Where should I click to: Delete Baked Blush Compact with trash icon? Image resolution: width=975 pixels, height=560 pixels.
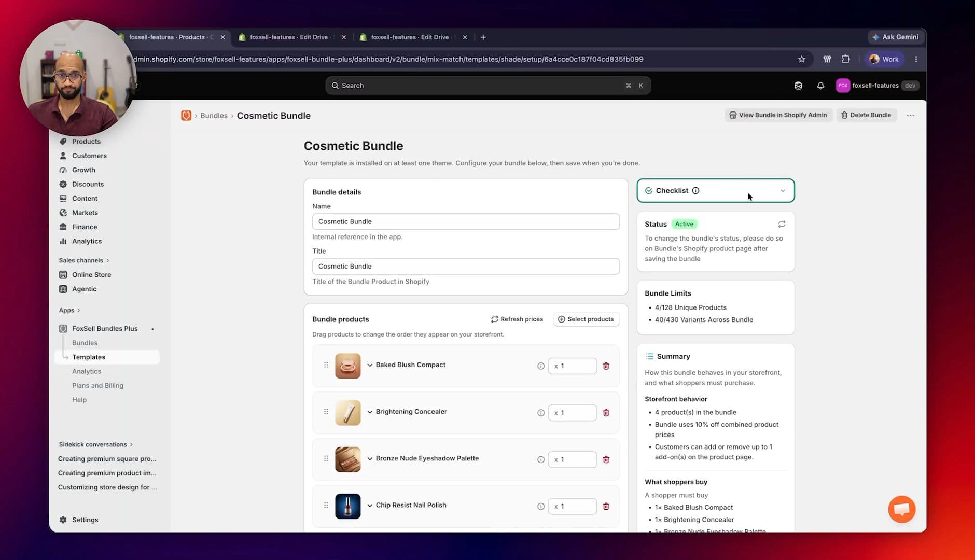pyautogui.click(x=606, y=366)
